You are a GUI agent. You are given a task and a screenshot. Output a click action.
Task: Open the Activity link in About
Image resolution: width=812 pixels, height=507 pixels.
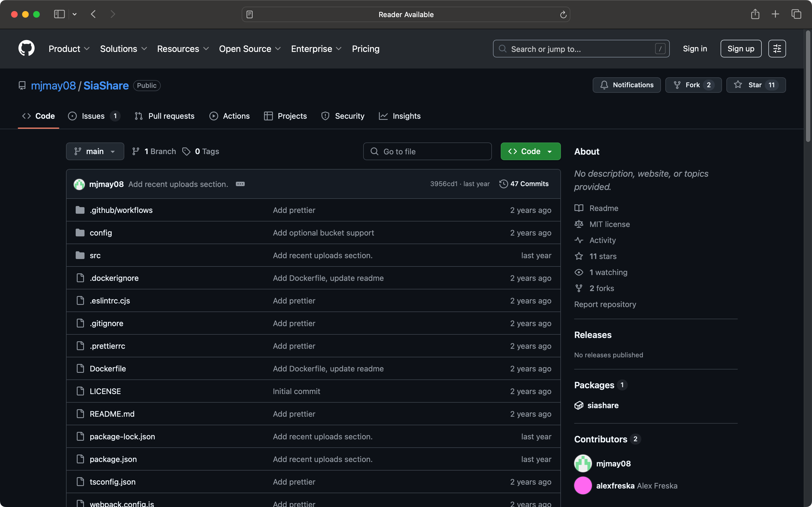click(602, 240)
